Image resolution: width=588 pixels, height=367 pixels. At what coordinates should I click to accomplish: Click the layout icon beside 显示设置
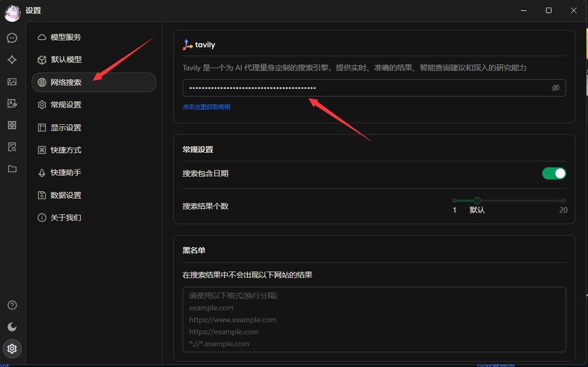42,128
